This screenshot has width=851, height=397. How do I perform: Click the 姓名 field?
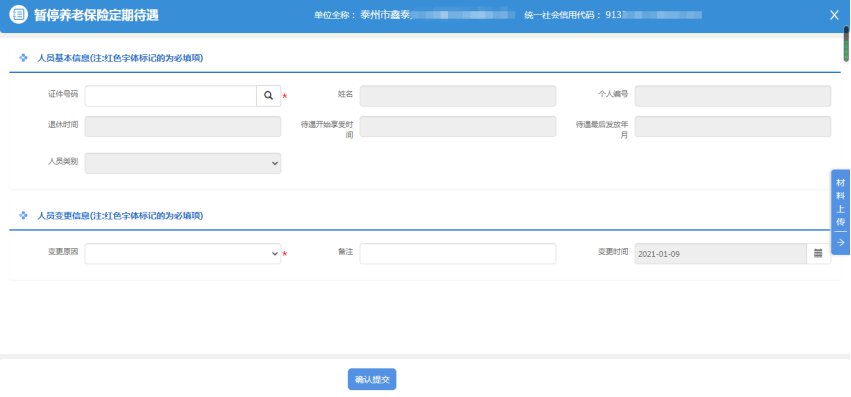[x=458, y=96]
